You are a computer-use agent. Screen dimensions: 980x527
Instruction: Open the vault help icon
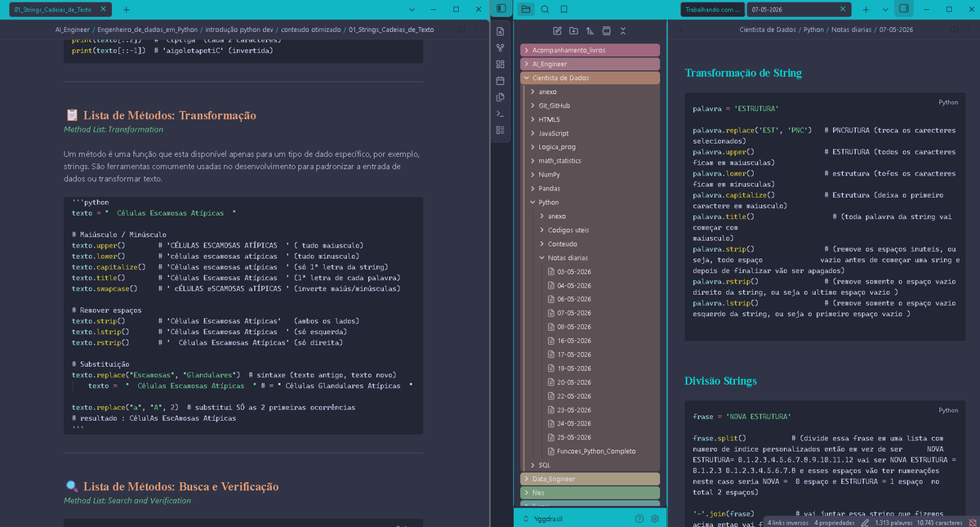point(639,518)
